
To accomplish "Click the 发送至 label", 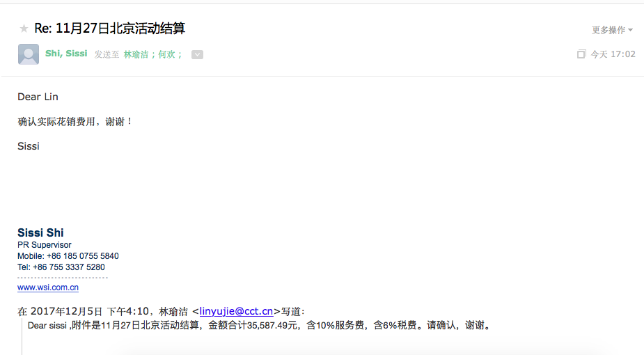I will pyautogui.click(x=107, y=54).
